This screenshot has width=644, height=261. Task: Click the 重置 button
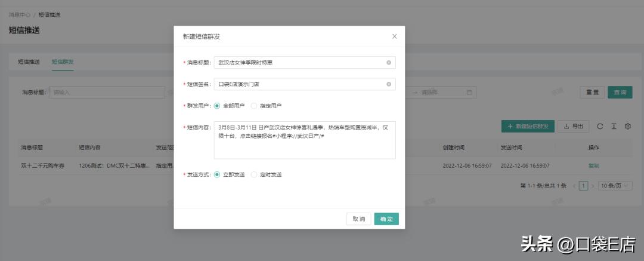[x=592, y=92]
